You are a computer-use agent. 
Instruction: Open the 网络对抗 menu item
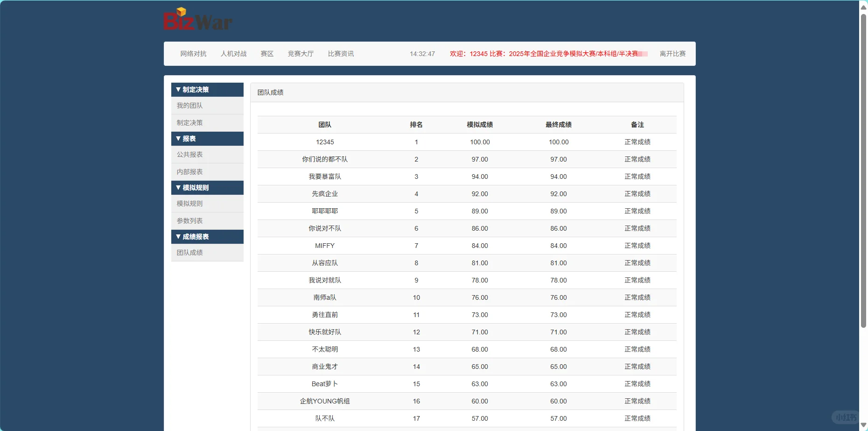(193, 53)
